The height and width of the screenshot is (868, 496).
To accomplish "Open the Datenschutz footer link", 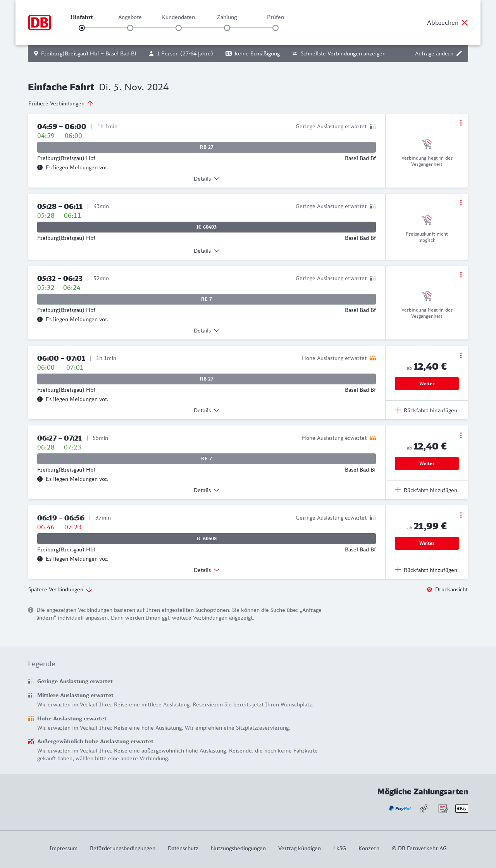I will click(183, 848).
